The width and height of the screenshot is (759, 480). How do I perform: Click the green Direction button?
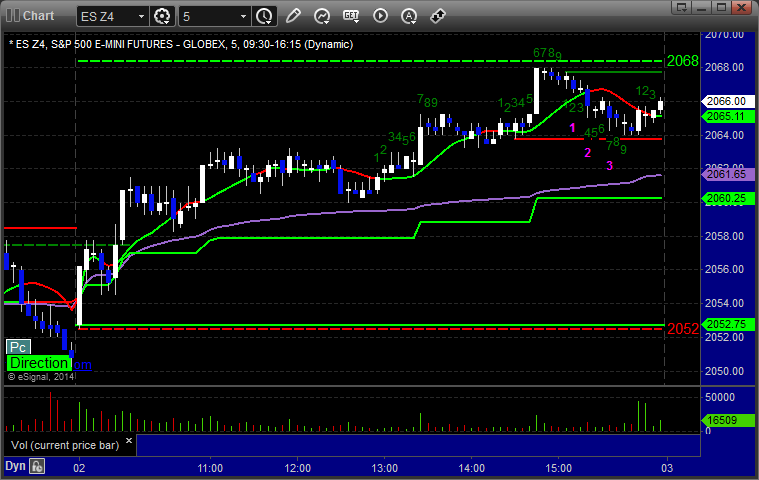(39, 363)
